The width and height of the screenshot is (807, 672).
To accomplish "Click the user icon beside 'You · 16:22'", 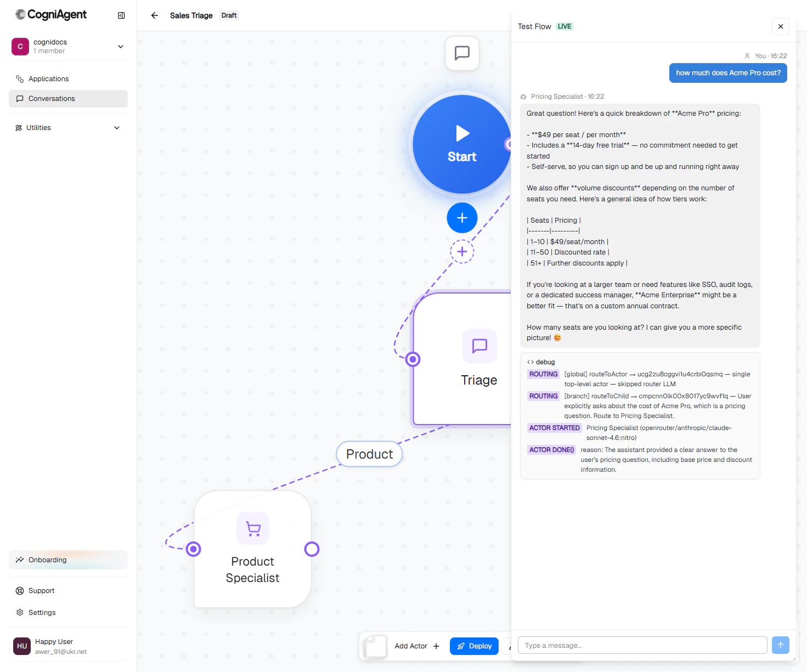I will pos(747,56).
